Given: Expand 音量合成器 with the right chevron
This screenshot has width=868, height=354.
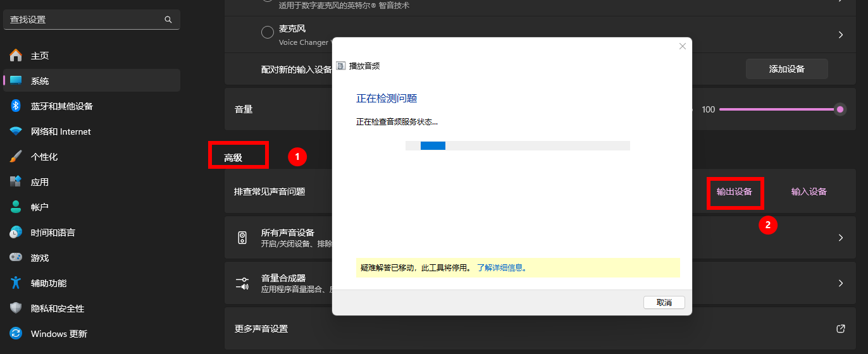Looking at the screenshot, I should click(x=841, y=283).
